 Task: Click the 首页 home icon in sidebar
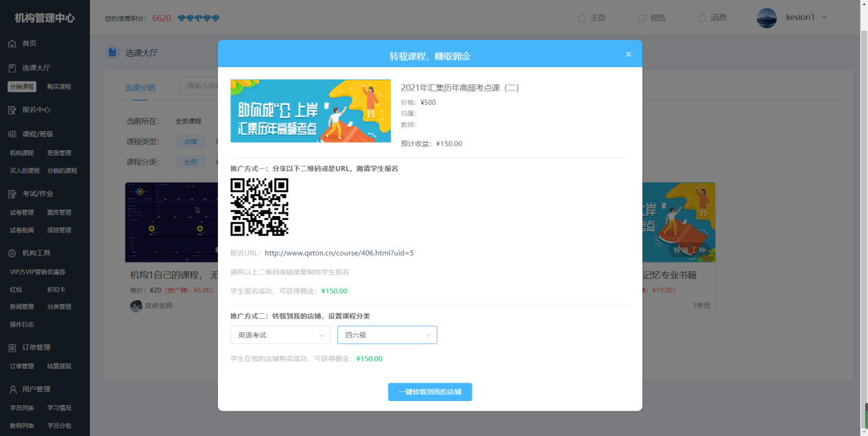11,43
